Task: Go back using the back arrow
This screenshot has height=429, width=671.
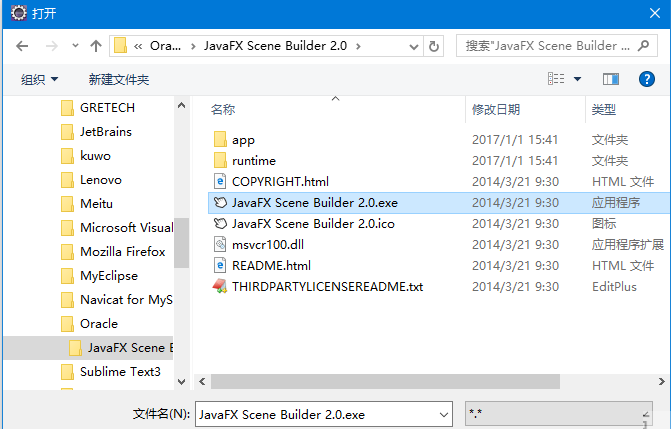Action: pos(22,46)
